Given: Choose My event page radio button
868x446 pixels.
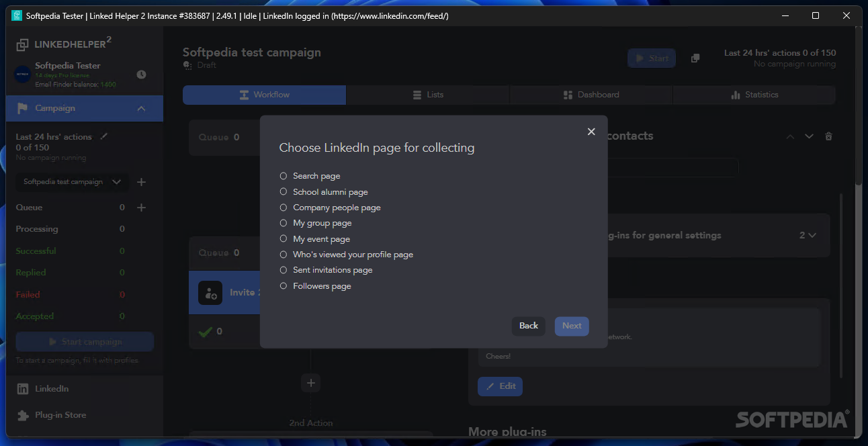Looking at the screenshot, I should point(284,239).
